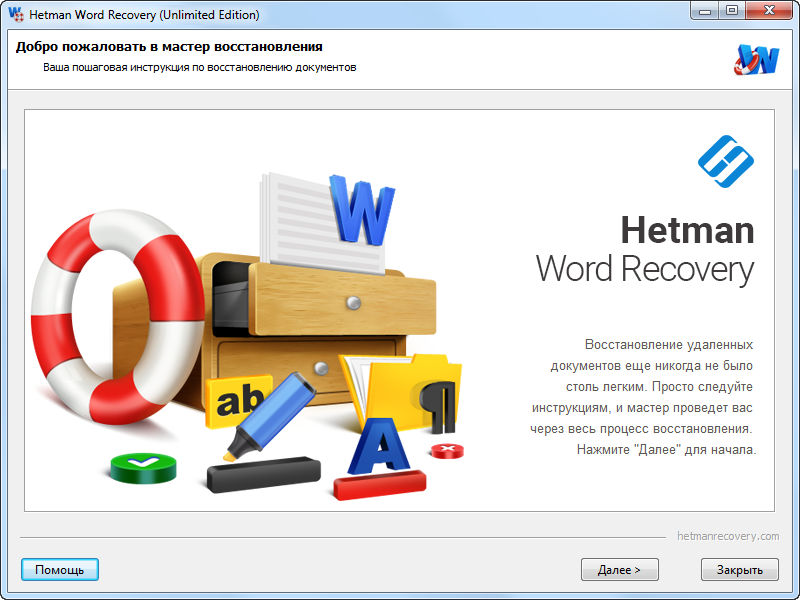This screenshot has width=800, height=600.
Task: Click the lifebuoy W logo in header
Action: coord(756,59)
